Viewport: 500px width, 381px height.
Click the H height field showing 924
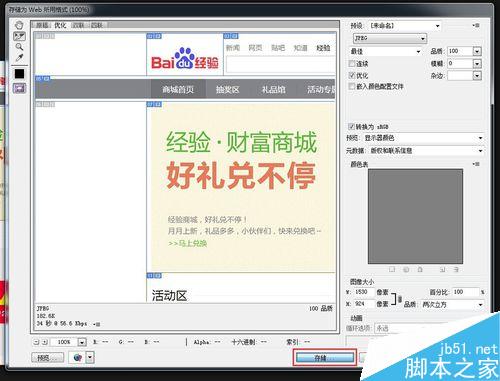(363, 304)
